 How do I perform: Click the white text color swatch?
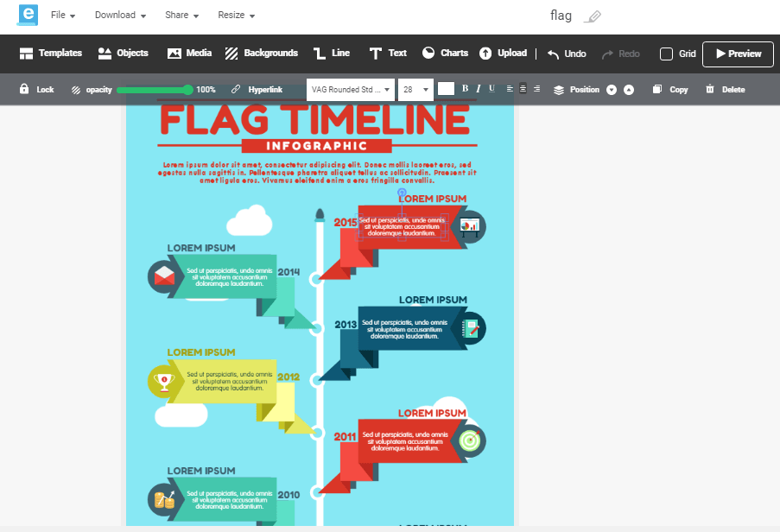coord(446,89)
